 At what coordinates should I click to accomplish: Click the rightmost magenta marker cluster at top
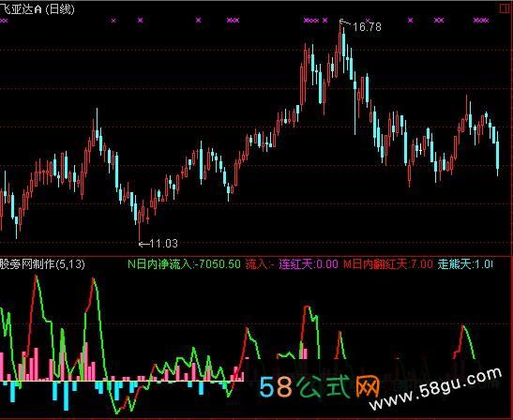[481, 21]
